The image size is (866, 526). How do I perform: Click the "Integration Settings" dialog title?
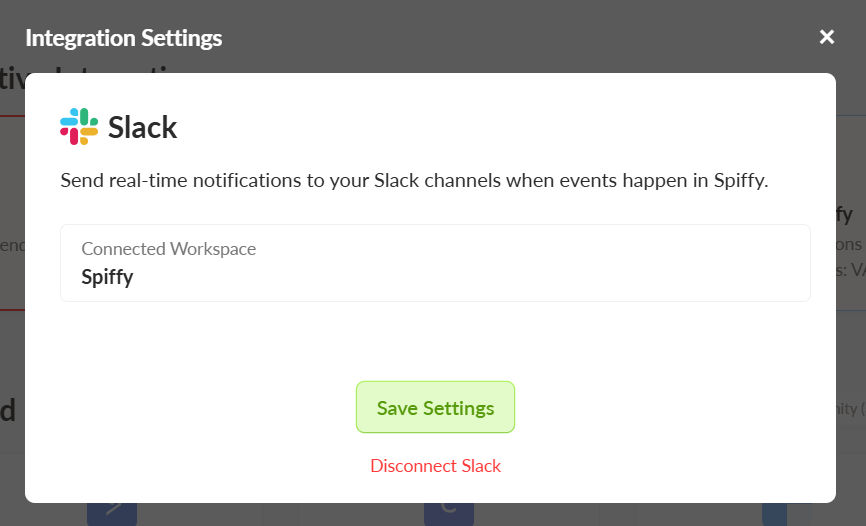point(123,38)
